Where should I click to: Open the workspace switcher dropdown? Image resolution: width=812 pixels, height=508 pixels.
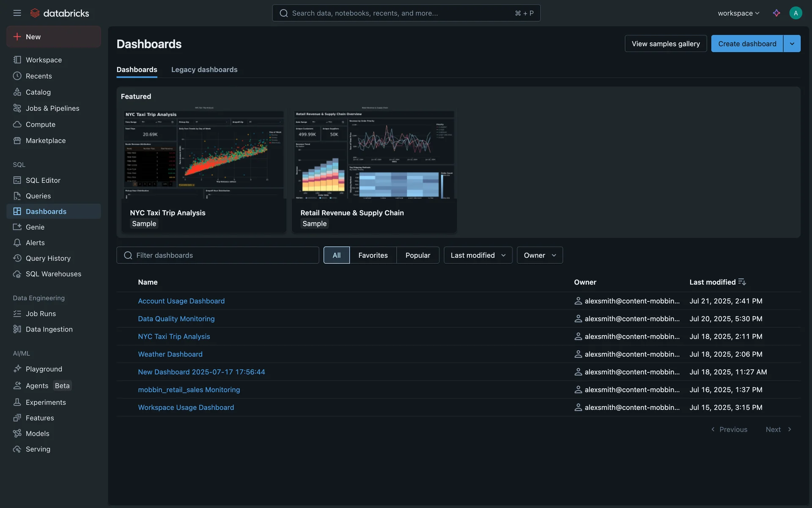[x=738, y=13]
